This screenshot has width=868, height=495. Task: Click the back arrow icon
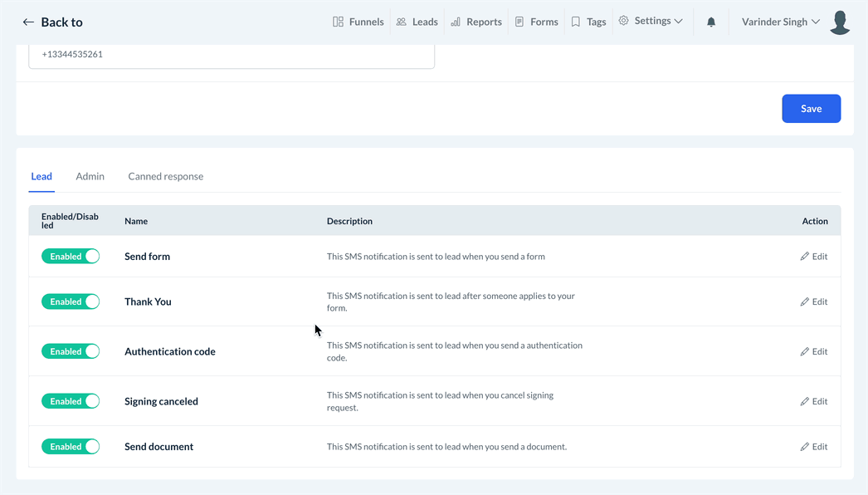28,22
